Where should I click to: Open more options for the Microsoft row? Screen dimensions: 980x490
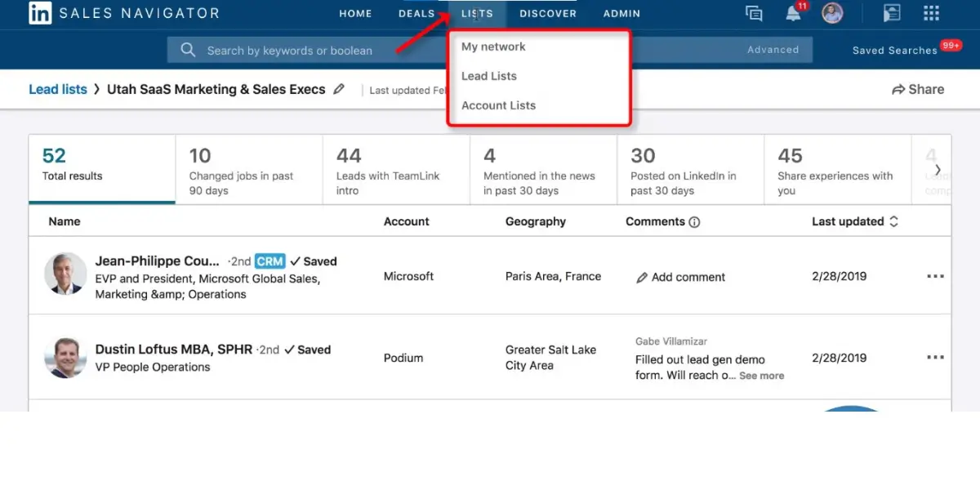click(x=935, y=276)
